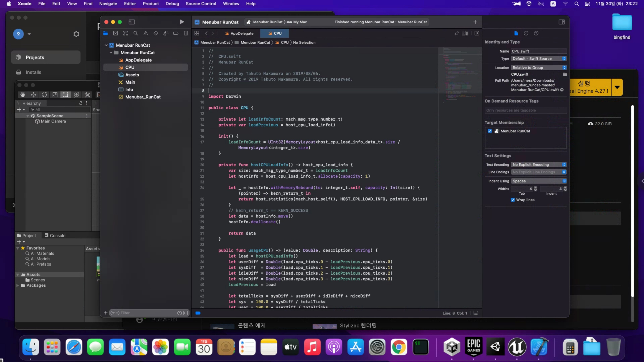Open the Indent Using Spaces dropdown

coord(539,181)
